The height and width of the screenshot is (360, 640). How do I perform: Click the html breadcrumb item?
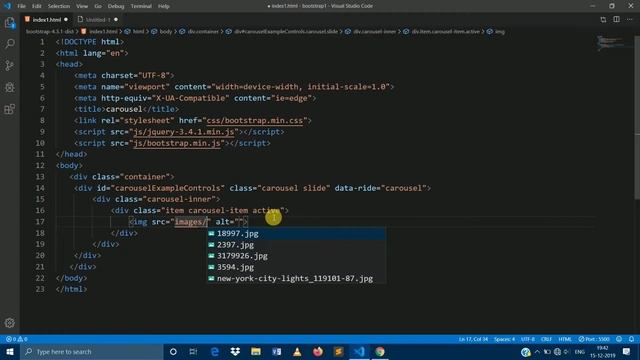138,31
